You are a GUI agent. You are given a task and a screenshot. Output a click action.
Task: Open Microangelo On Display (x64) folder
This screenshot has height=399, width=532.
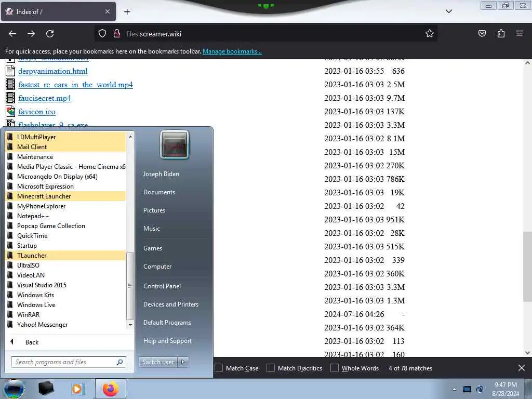tap(66, 177)
